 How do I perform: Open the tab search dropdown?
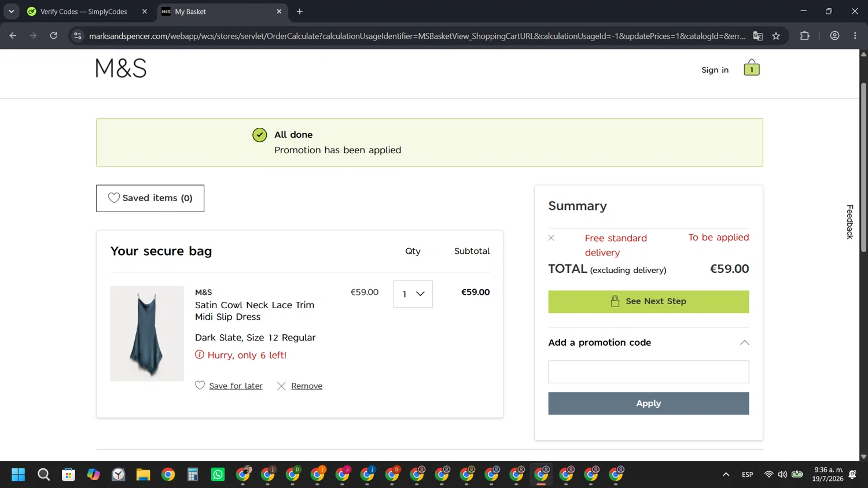(x=11, y=12)
